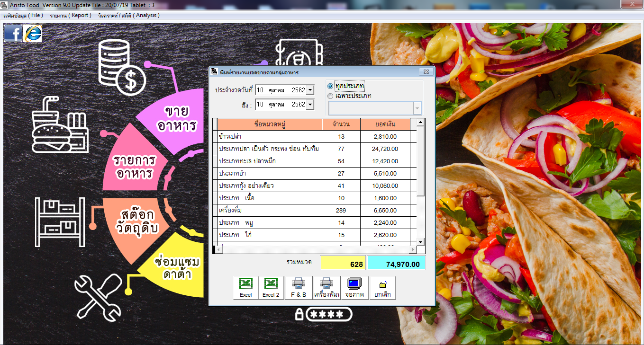Viewport: 644px width, 345px height.
Task: Select the ประเภท เนื้อ row
Action: (x=314, y=198)
